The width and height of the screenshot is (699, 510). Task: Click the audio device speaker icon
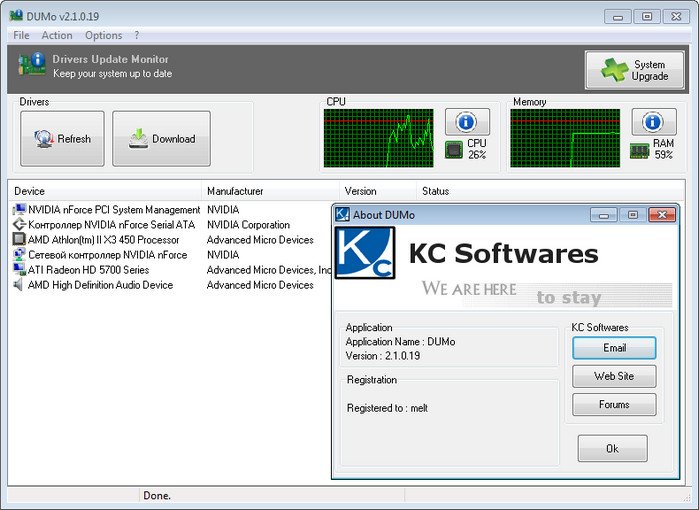pos(18,284)
